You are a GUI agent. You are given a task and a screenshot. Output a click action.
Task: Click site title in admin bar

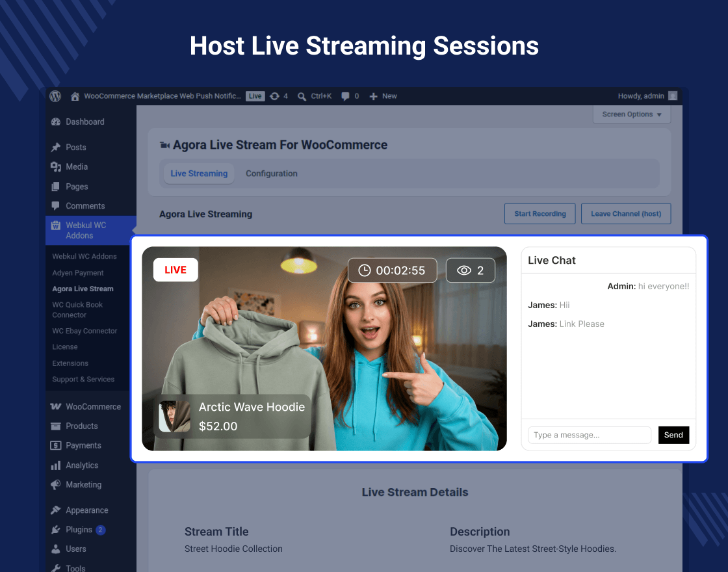162,96
